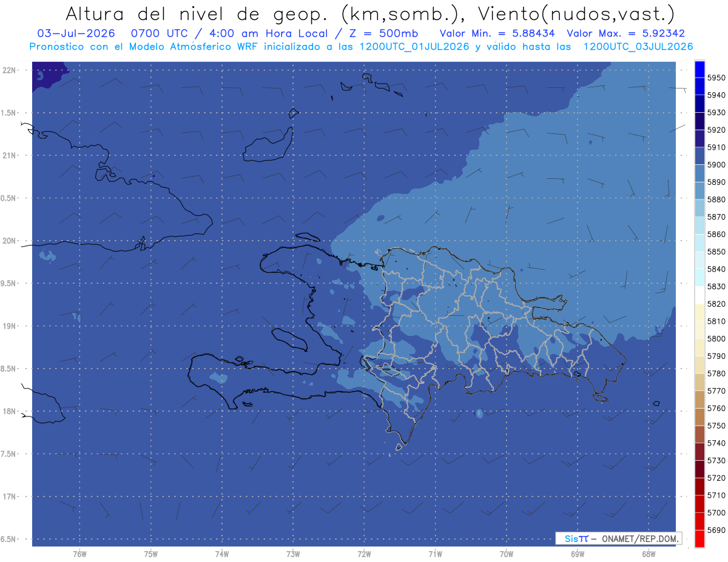This screenshot has width=728, height=562.
Task: Click the initialization time '1200UTC_01JUL2026'
Action: tap(414, 46)
